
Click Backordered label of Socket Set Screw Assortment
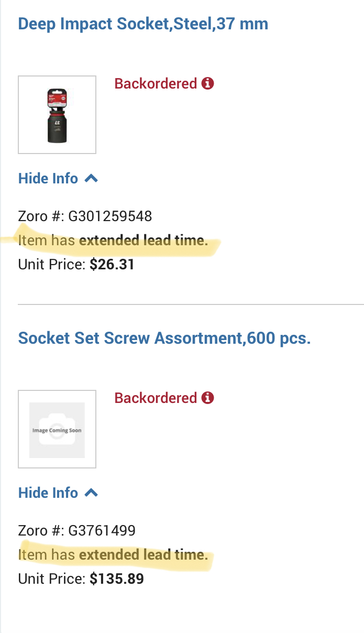[156, 398]
